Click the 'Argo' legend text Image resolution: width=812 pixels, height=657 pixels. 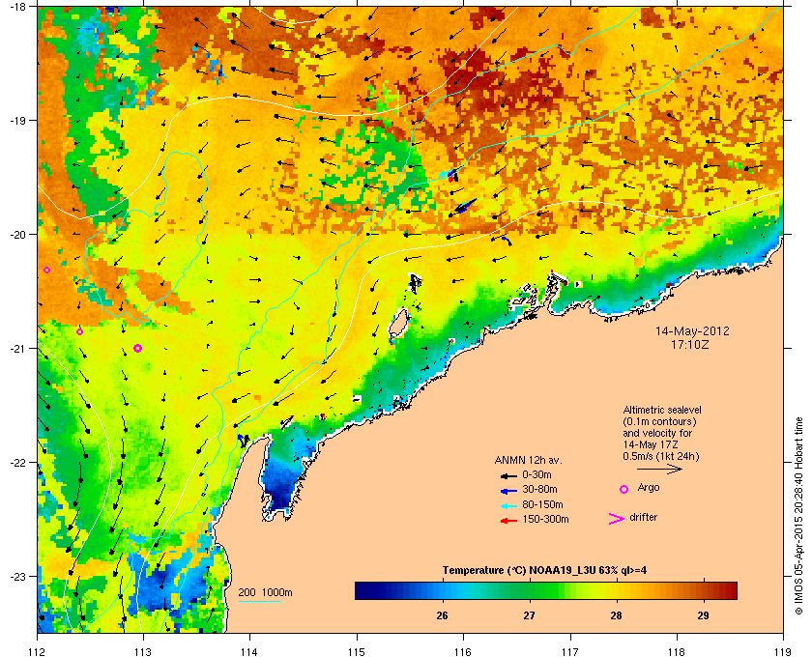point(649,488)
